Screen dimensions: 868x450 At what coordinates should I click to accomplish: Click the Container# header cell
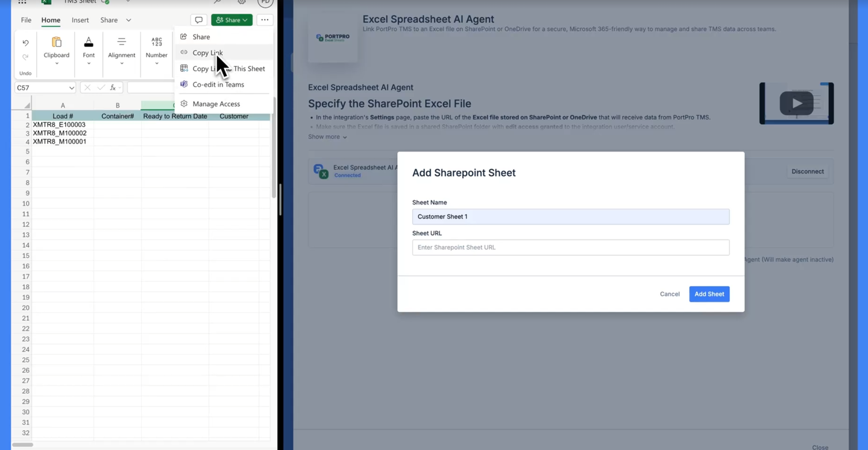(x=118, y=116)
